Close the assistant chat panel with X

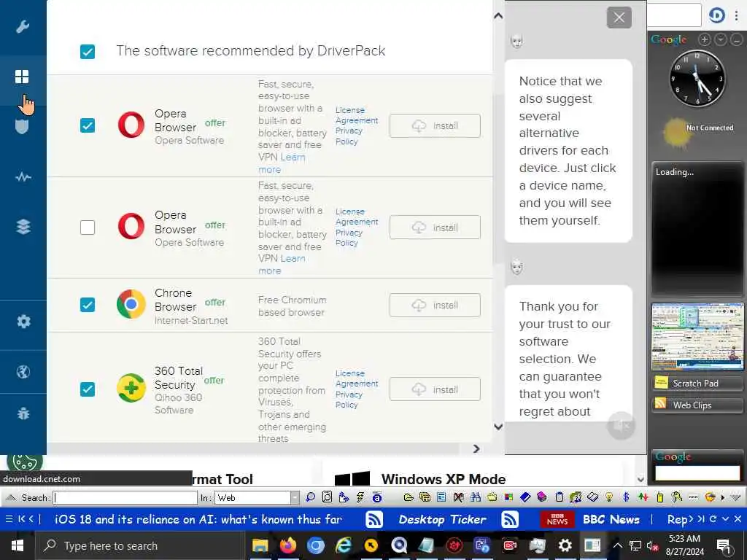[619, 17]
